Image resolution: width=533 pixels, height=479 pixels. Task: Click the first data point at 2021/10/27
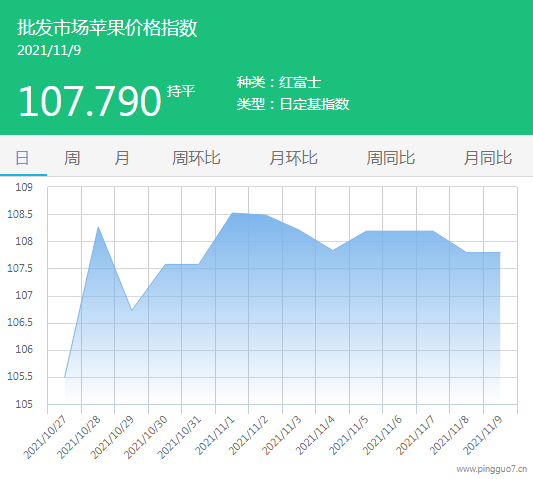tap(65, 377)
